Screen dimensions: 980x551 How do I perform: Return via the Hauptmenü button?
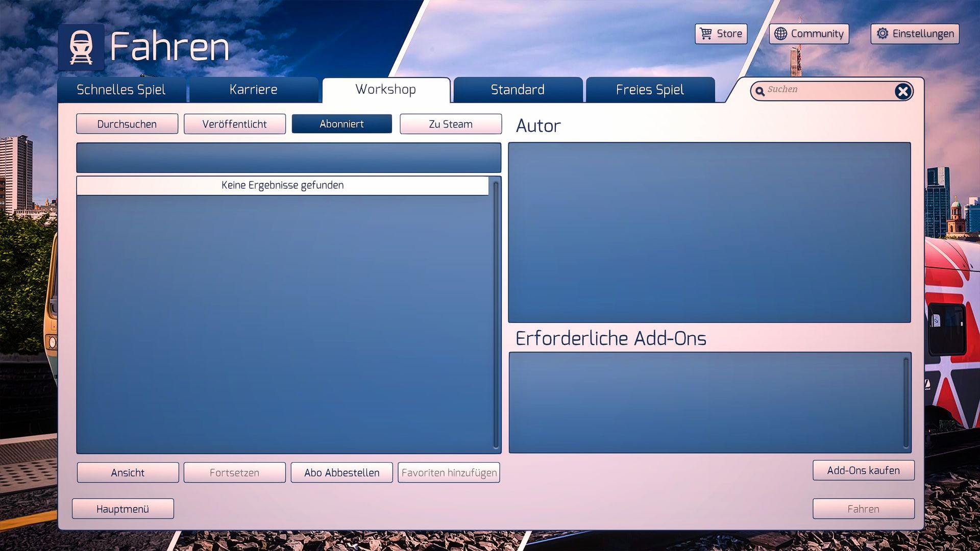122,509
